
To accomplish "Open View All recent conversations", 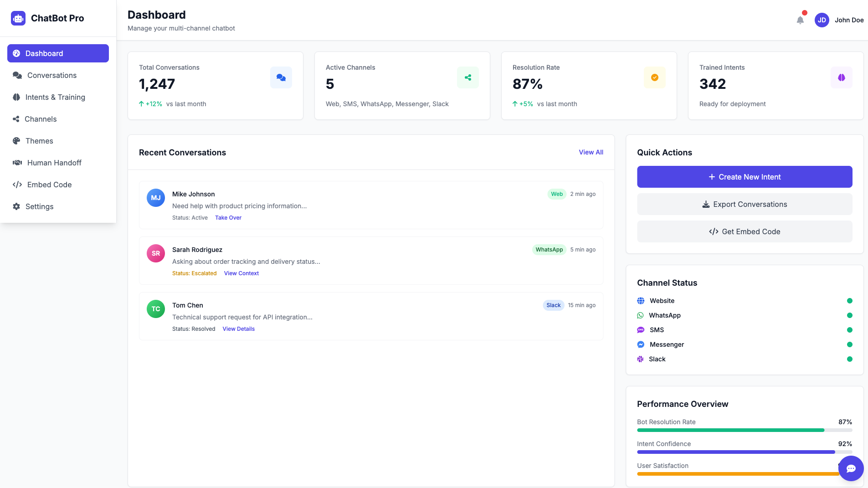I will [591, 152].
